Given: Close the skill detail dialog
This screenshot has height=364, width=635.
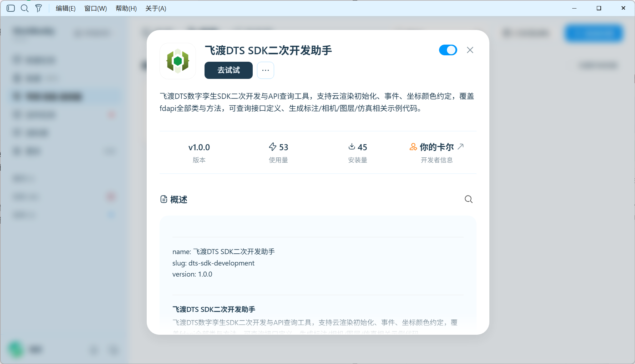Looking at the screenshot, I should pyautogui.click(x=470, y=50).
